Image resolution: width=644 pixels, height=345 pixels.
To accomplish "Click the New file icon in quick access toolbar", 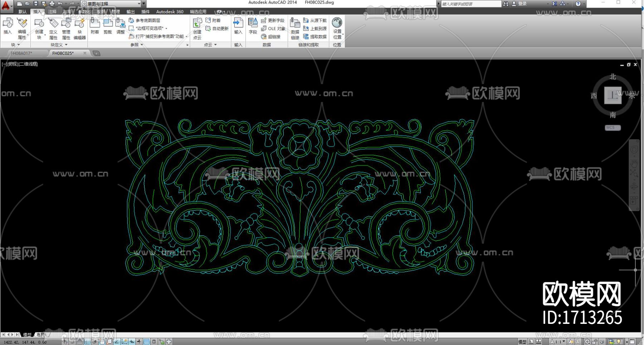I will pyautogui.click(x=20, y=4).
